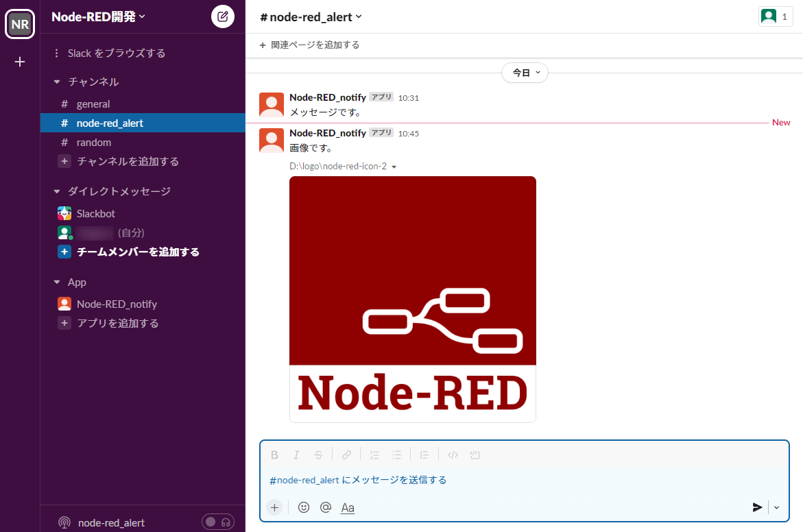The width and height of the screenshot is (803, 532).
Task: Click the 10:31 message avatar
Action: 272,104
